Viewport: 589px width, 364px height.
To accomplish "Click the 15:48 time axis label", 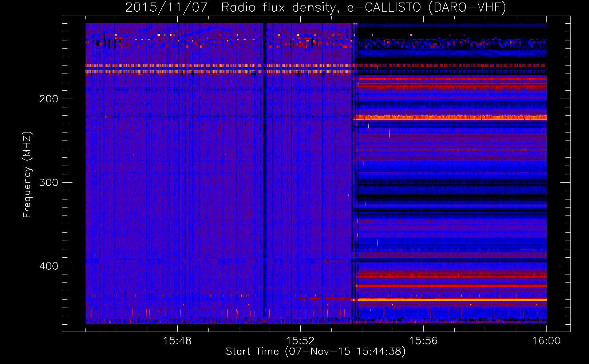I will coord(177,341).
